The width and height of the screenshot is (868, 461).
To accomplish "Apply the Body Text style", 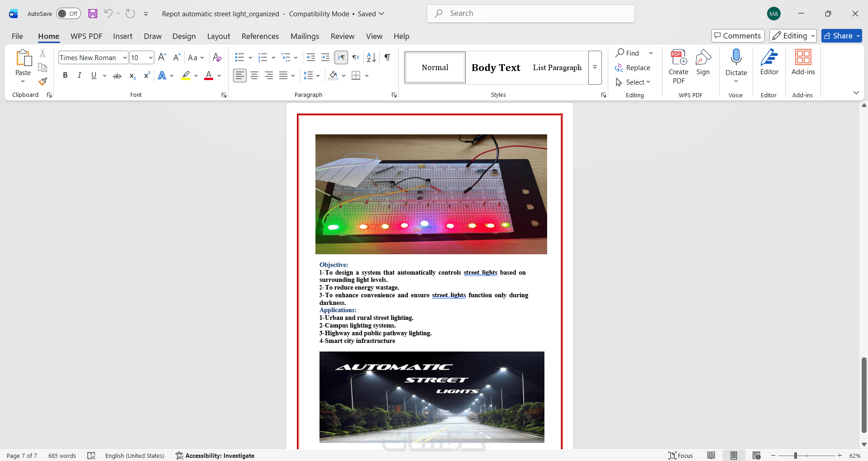I will pos(496,67).
